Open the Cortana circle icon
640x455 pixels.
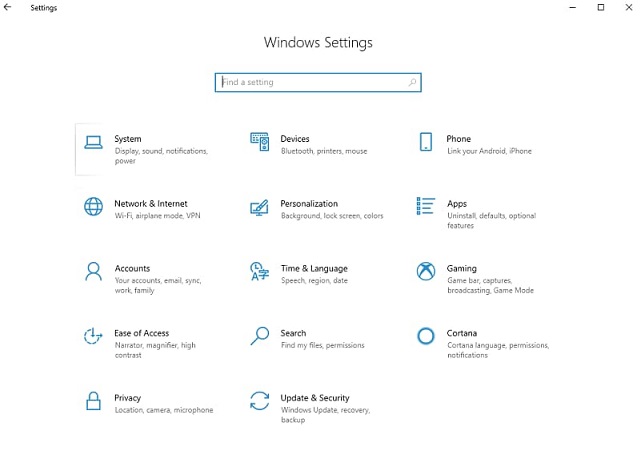pyautogui.click(x=426, y=336)
